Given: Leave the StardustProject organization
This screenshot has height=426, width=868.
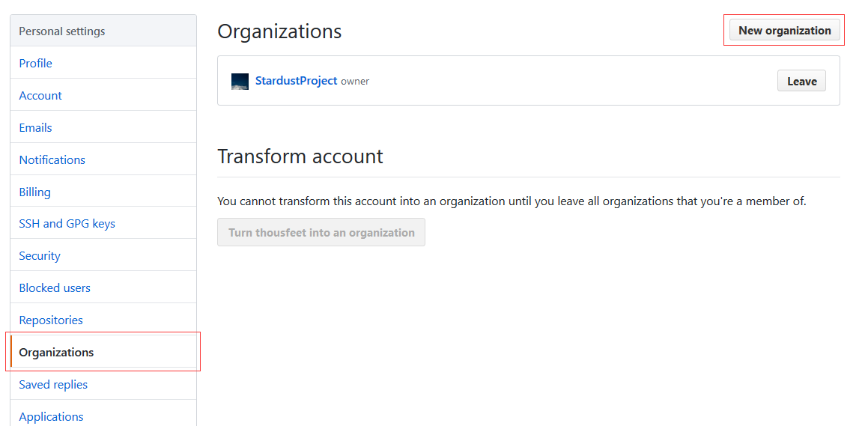Looking at the screenshot, I should pos(801,82).
